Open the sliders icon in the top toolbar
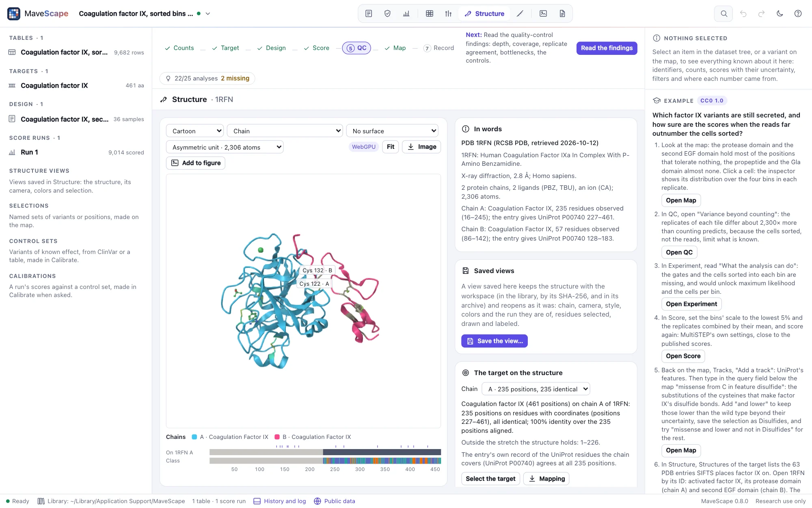 pos(448,14)
